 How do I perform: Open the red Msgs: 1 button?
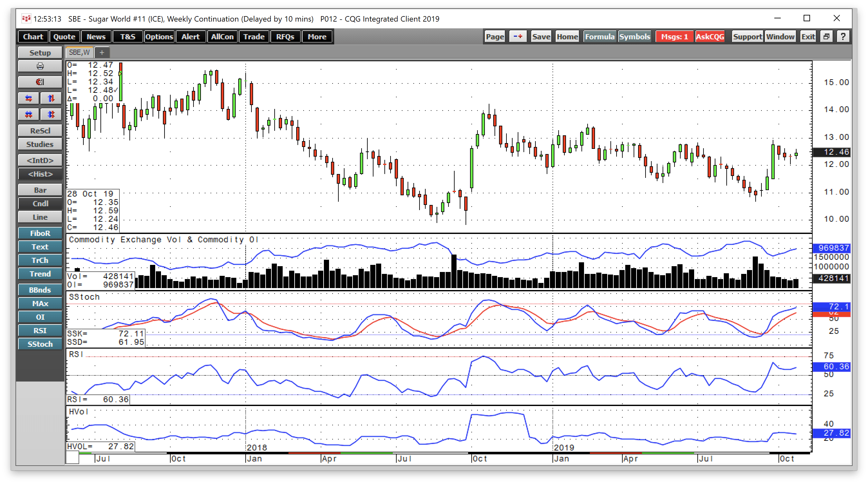pyautogui.click(x=674, y=37)
